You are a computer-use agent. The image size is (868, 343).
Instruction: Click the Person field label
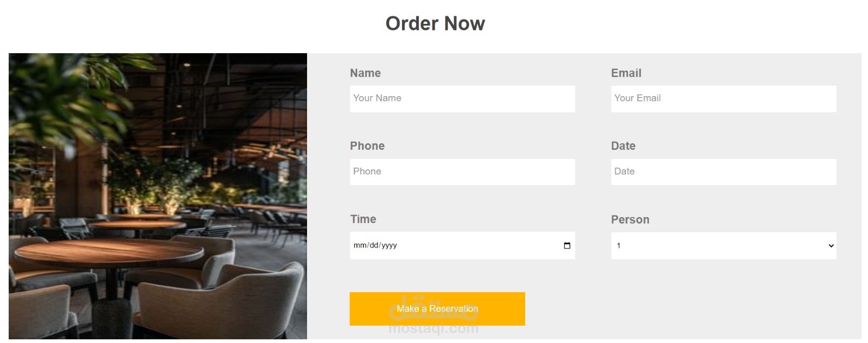coord(630,220)
